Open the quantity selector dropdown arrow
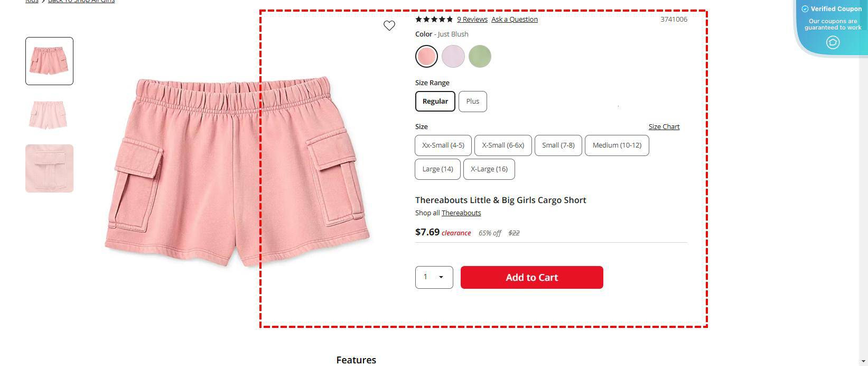868x366 pixels. pos(442,277)
